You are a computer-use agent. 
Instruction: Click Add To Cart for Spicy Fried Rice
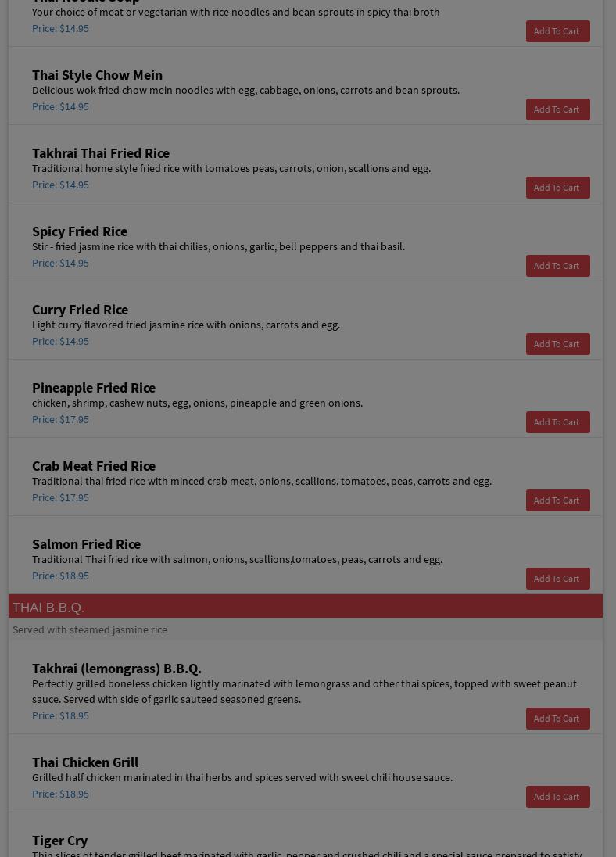557,266
